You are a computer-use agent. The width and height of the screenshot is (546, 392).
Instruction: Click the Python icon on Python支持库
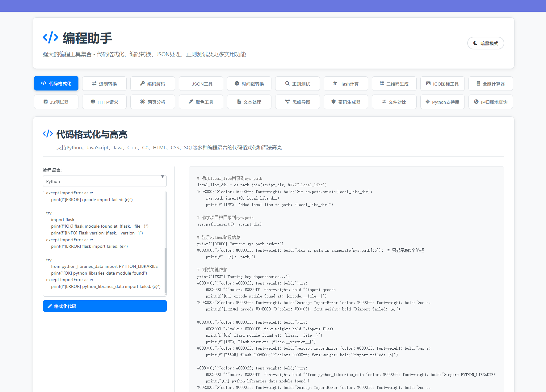pyautogui.click(x=427, y=102)
